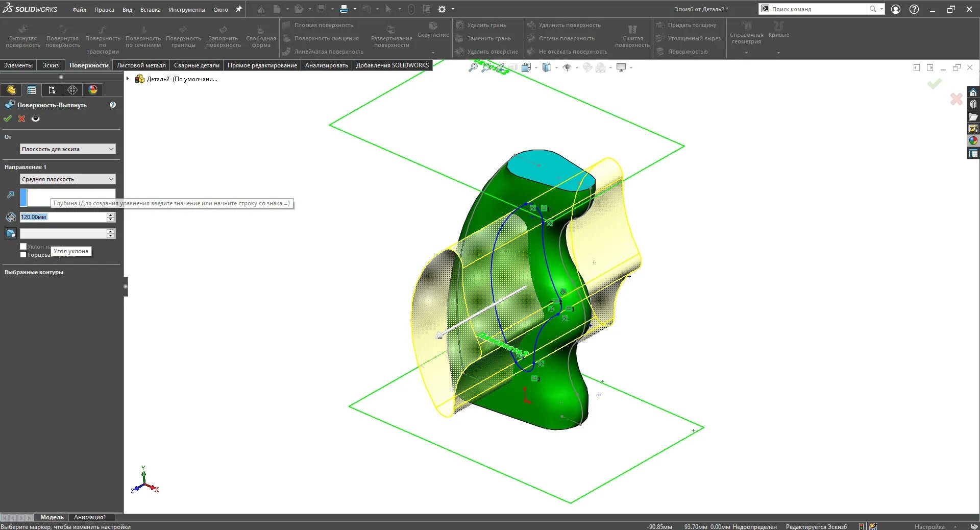Image resolution: width=980 pixels, height=530 pixels.
Task: Click Zoom to Fit magnifier icon
Action: 473,67
